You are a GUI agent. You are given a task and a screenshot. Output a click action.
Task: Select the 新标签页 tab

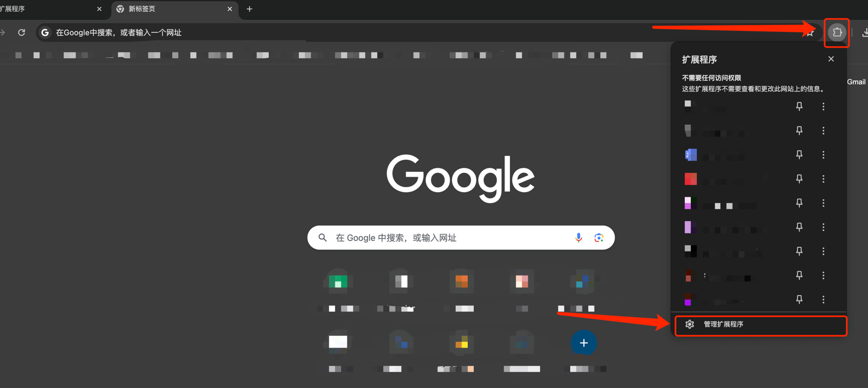(x=174, y=9)
